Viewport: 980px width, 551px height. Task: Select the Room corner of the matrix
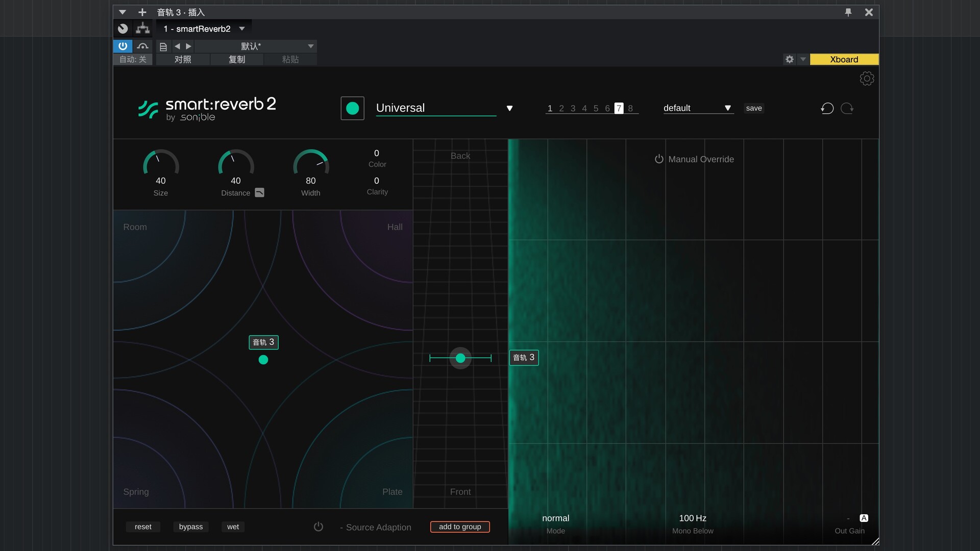click(x=135, y=227)
